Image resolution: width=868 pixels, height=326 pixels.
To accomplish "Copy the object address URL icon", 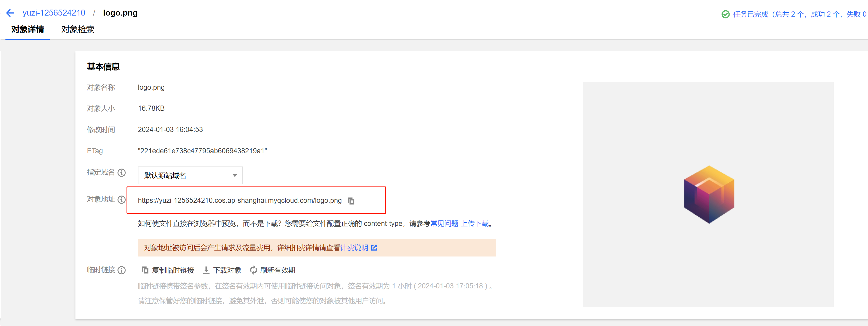I will coord(351,201).
